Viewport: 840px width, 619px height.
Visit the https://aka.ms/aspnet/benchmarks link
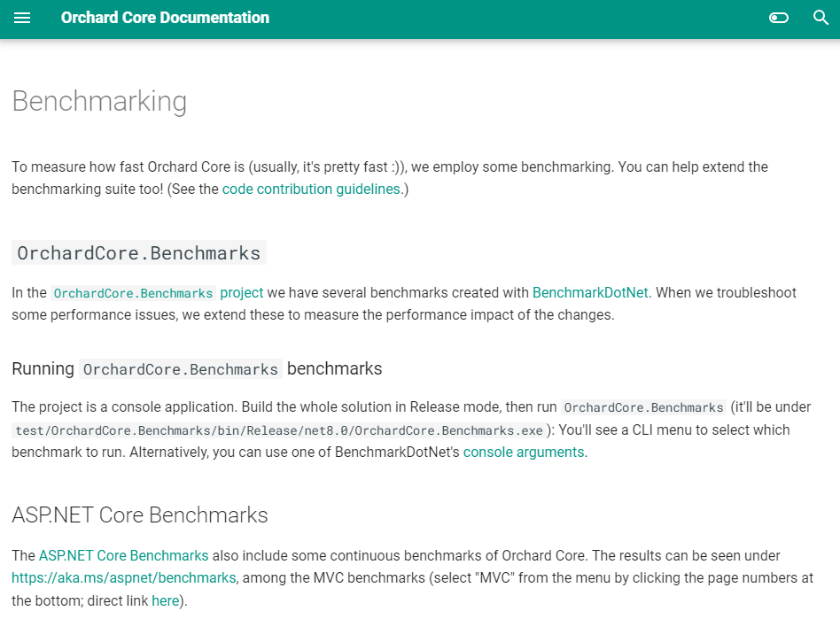point(124,578)
